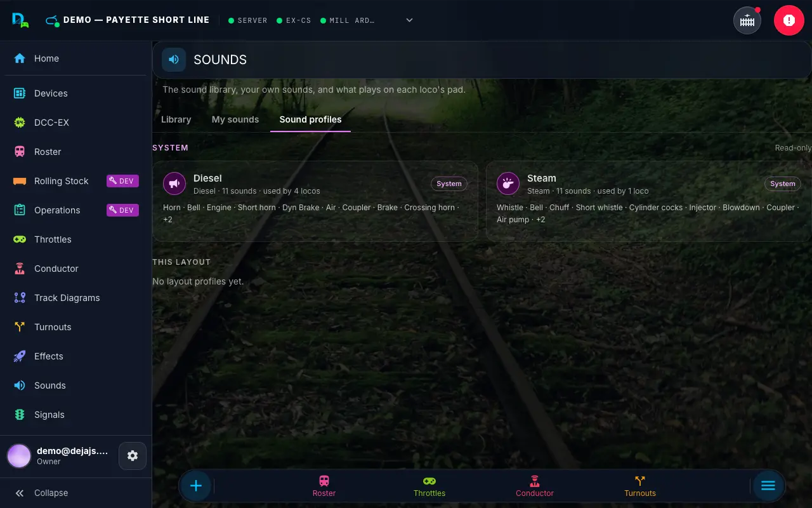Viewport: 812px width, 508px height.
Task: Click the Conductor icon in left sidebar
Action: click(20, 269)
